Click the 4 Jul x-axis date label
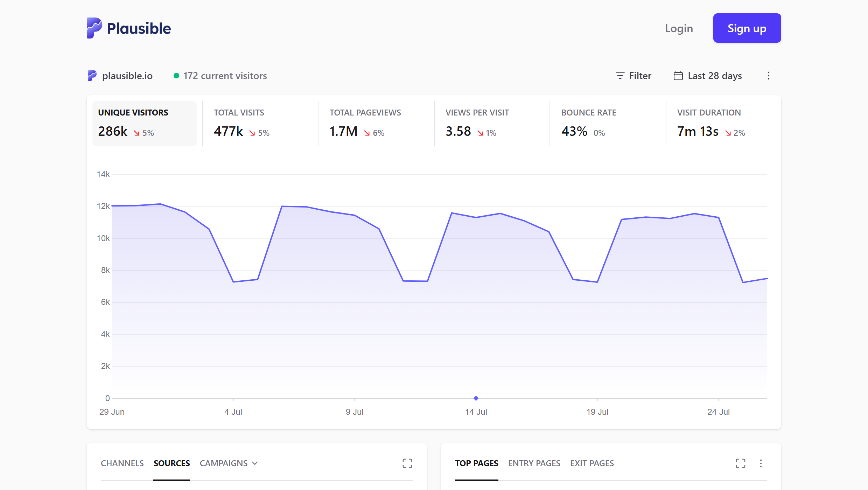 233,412
